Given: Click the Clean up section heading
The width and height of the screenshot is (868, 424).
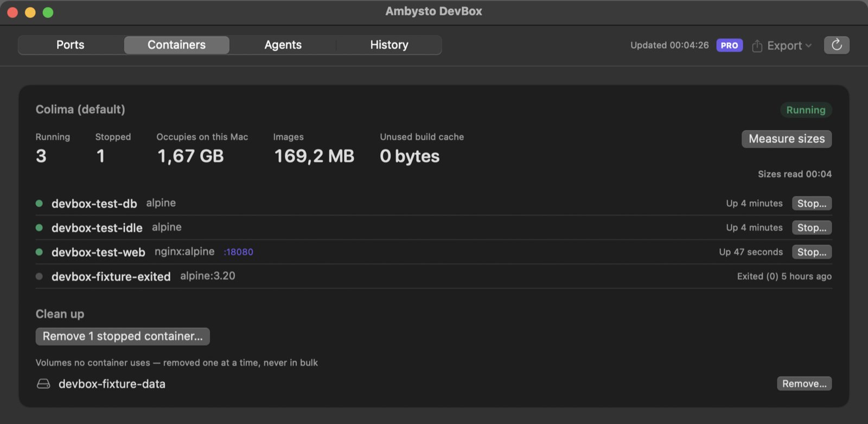Looking at the screenshot, I should coord(60,314).
